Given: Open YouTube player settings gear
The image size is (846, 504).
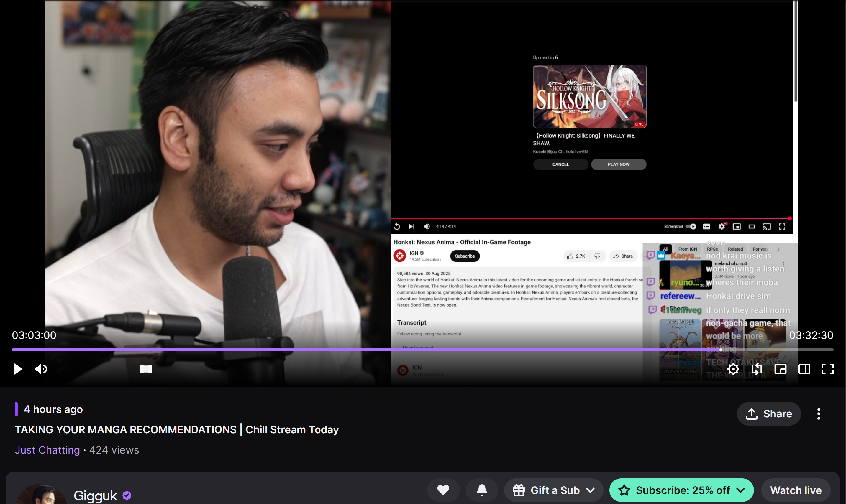Looking at the screenshot, I should click(722, 226).
